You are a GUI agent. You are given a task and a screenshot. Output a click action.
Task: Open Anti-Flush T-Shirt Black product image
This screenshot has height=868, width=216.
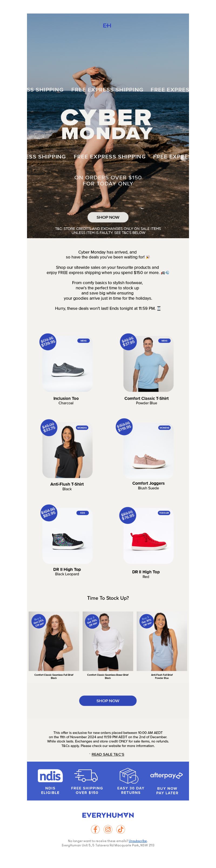[x=67, y=450]
